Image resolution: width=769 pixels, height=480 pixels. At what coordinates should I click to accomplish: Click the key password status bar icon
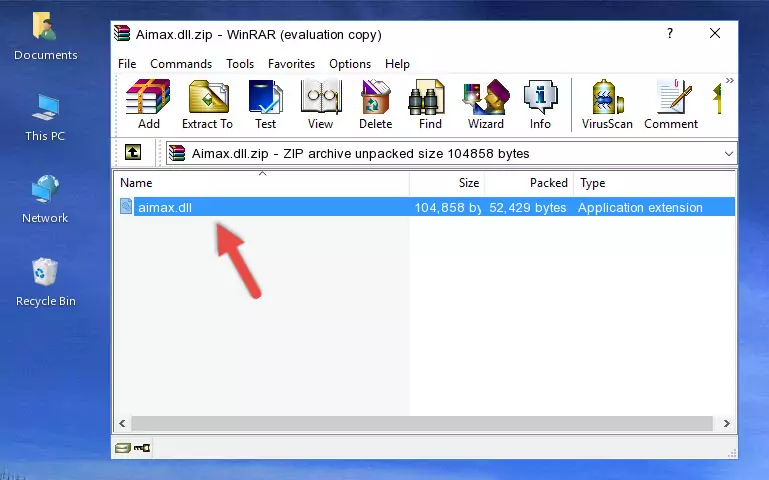[142, 447]
